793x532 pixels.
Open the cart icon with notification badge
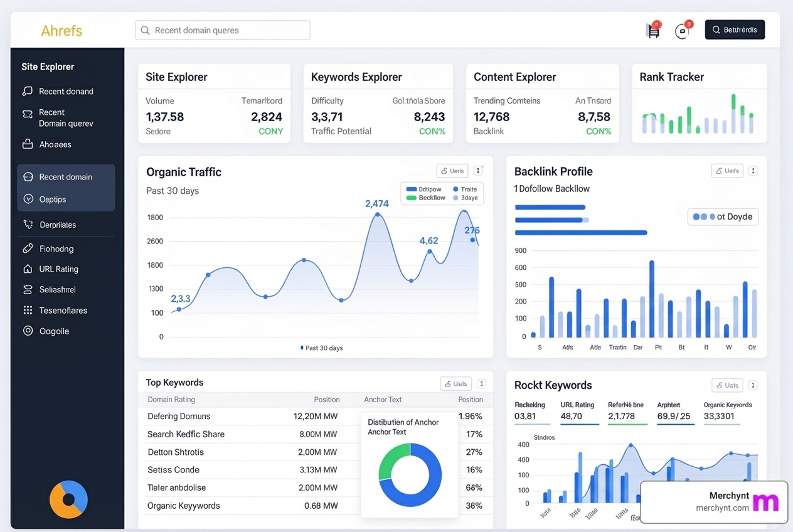click(x=652, y=29)
